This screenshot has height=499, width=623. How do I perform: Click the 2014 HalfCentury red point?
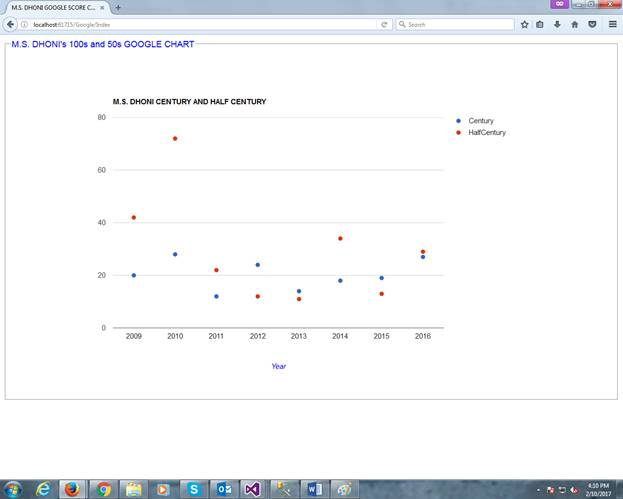pyautogui.click(x=340, y=238)
